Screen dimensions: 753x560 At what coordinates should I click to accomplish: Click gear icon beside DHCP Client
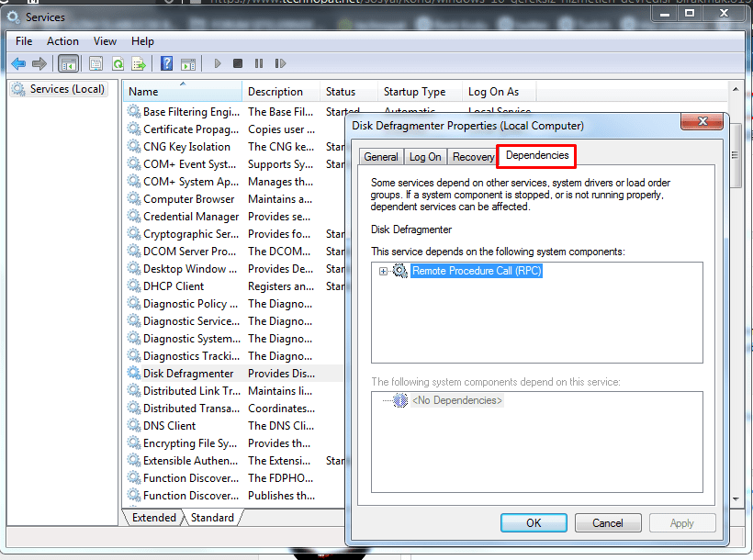tap(134, 286)
